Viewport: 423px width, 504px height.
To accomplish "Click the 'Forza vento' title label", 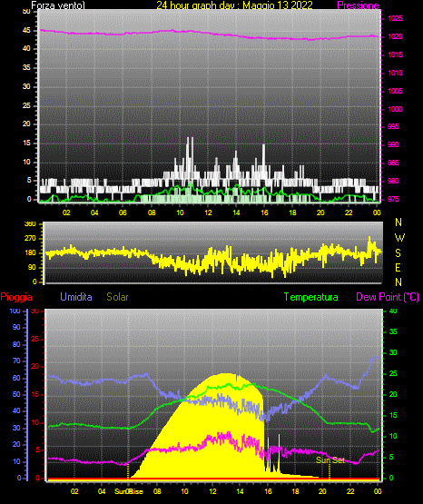I will [x=58, y=5].
